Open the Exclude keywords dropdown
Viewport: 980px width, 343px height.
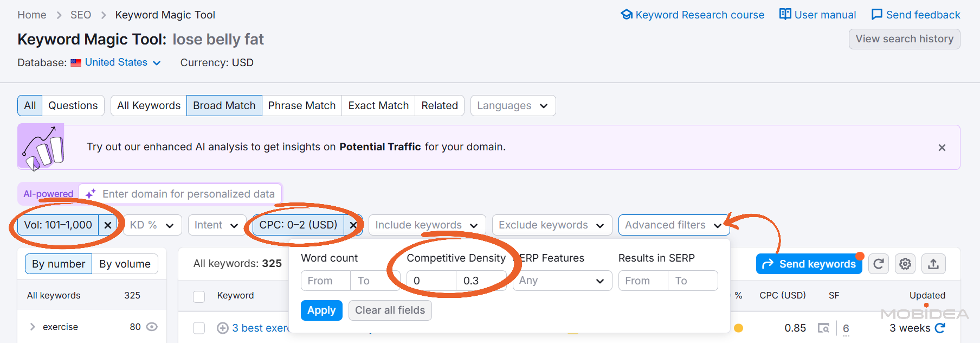(x=552, y=225)
